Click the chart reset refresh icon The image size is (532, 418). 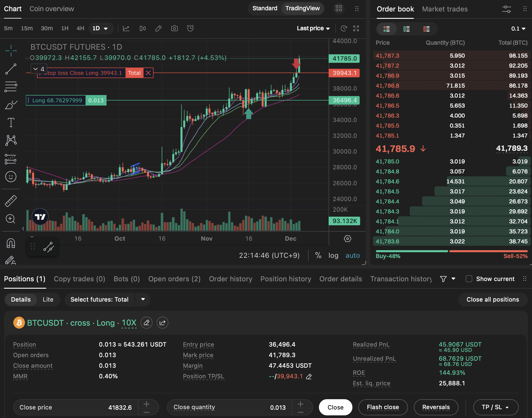point(344,29)
